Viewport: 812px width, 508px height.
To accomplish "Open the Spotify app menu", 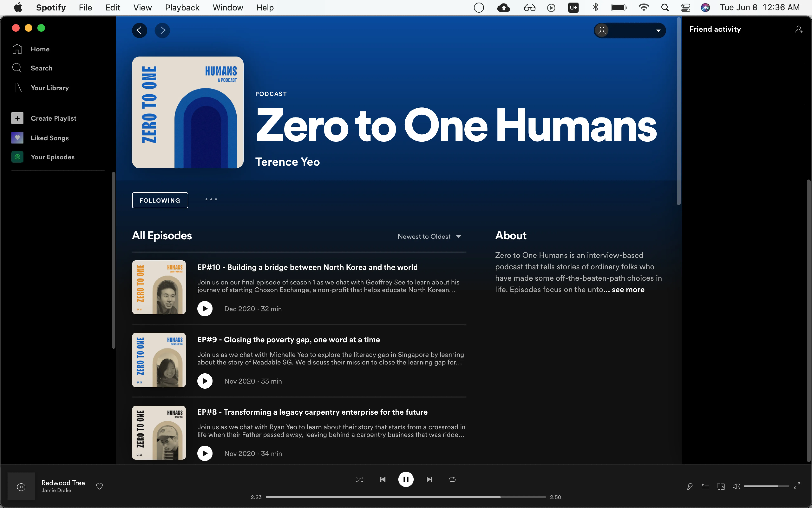I will coord(51,7).
